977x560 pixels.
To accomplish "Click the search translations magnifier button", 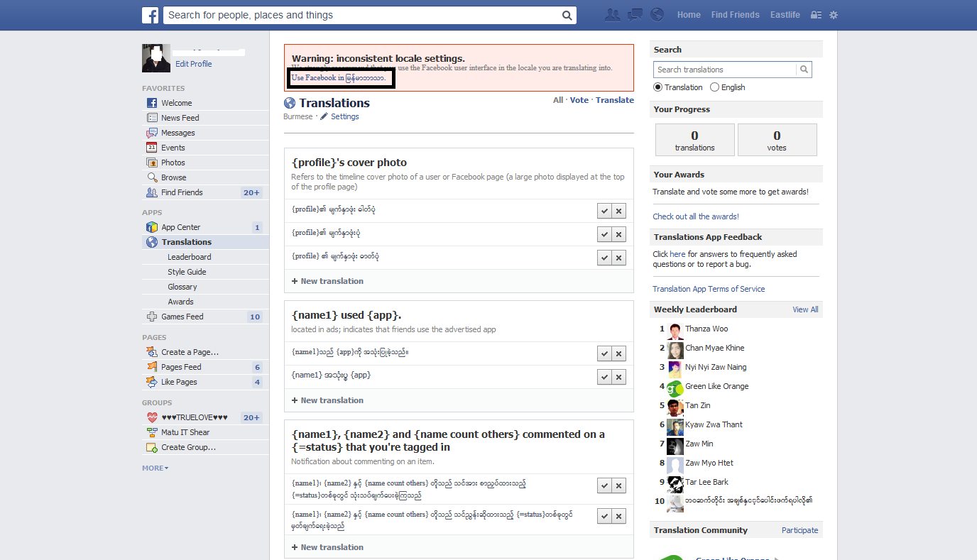I will click(x=804, y=70).
